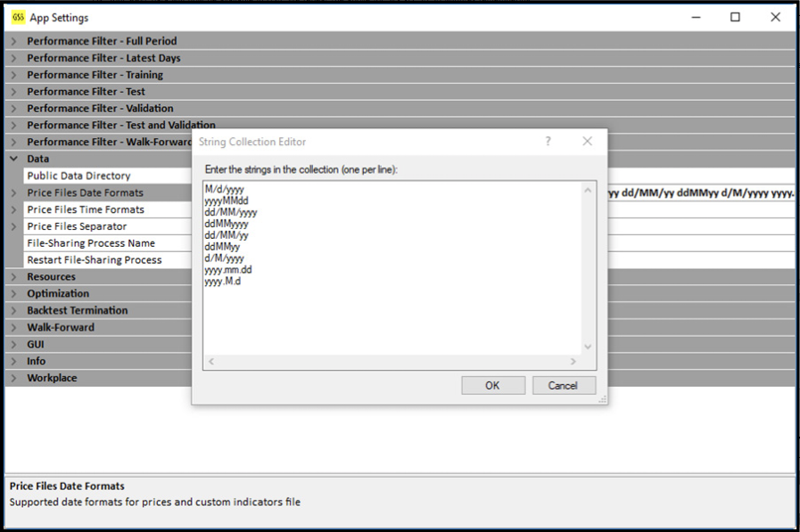Click OK in String Collection Editor
Screen dimensions: 800x532
pos(492,385)
